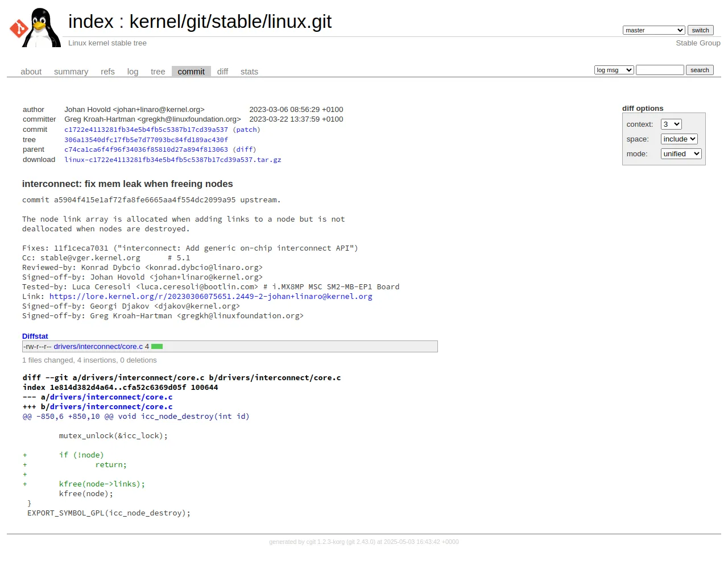Click the green diffstat bar for core.c
The image size is (728, 582).
[x=157, y=347]
